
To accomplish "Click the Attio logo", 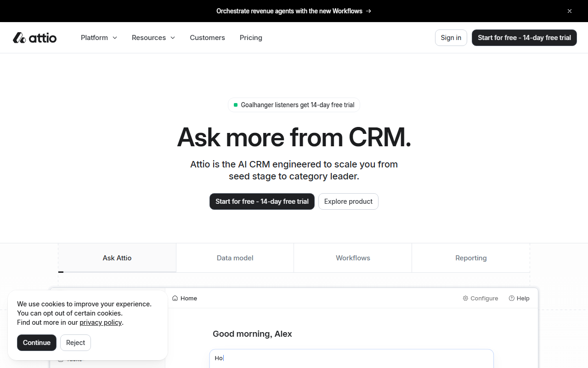I will (35, 38).
